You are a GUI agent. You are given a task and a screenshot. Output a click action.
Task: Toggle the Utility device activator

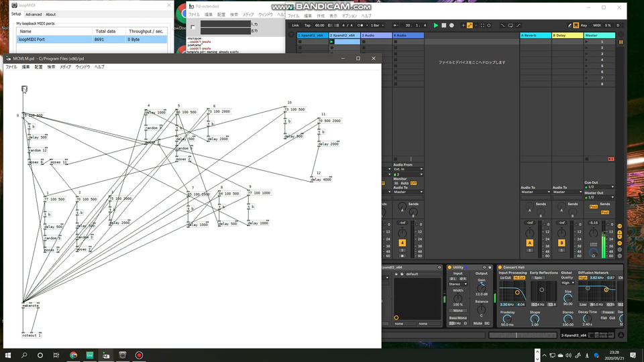coord(450,267)
